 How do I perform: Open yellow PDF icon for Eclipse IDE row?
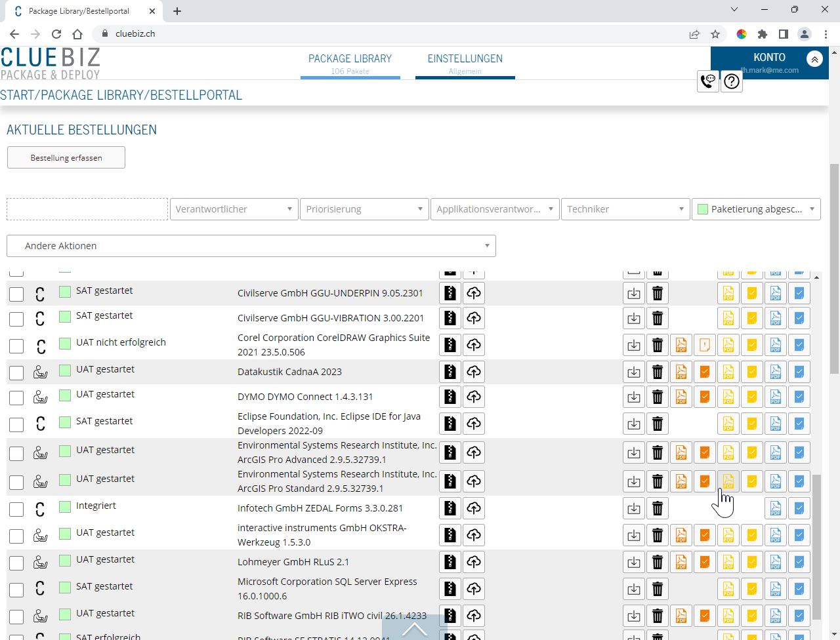[x=728, y=424]
